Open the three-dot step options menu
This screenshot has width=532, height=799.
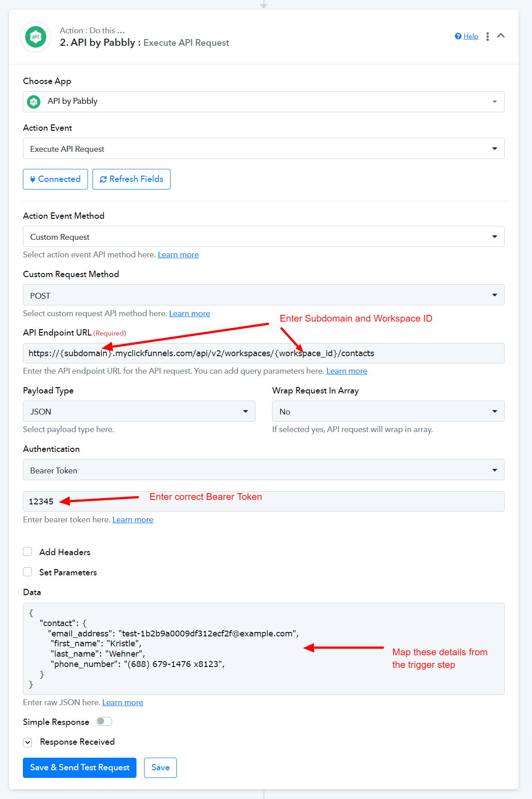(x=488, y=36)
